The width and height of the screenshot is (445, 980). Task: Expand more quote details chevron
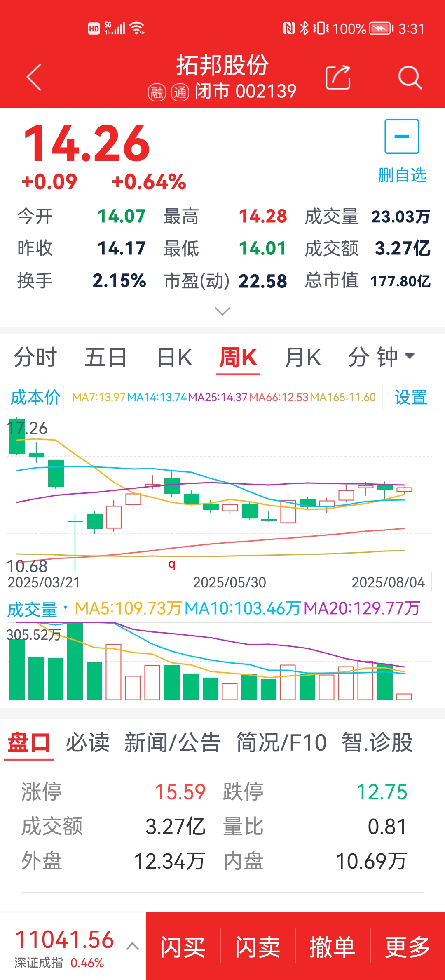[222, 311]
